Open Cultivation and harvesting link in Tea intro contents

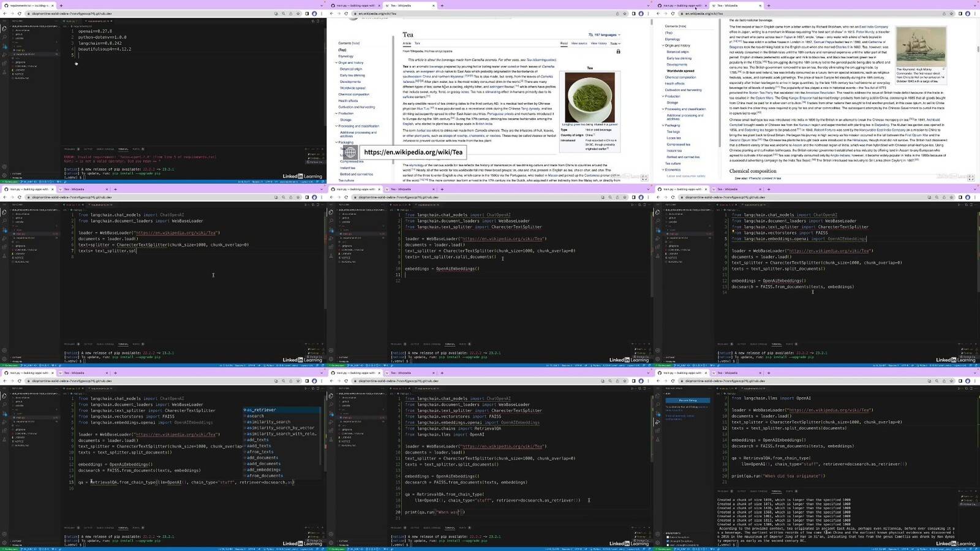tap(356, 107)
